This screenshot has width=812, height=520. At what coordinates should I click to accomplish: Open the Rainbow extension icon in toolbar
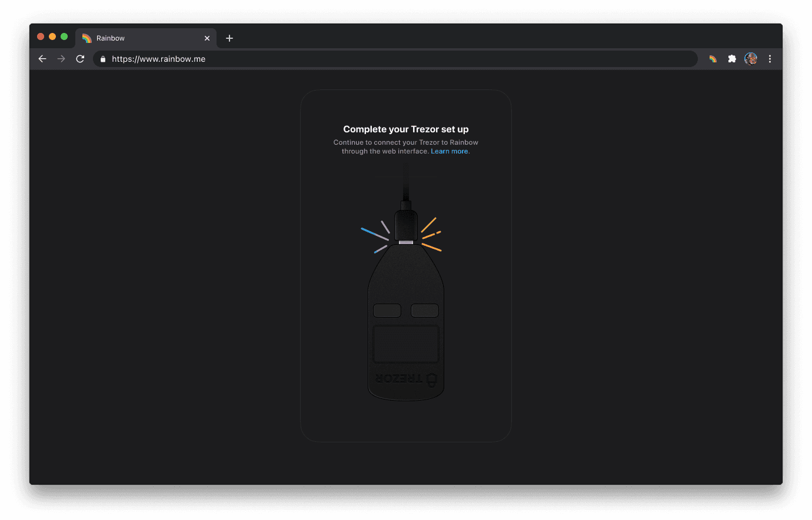pos(713,59)
